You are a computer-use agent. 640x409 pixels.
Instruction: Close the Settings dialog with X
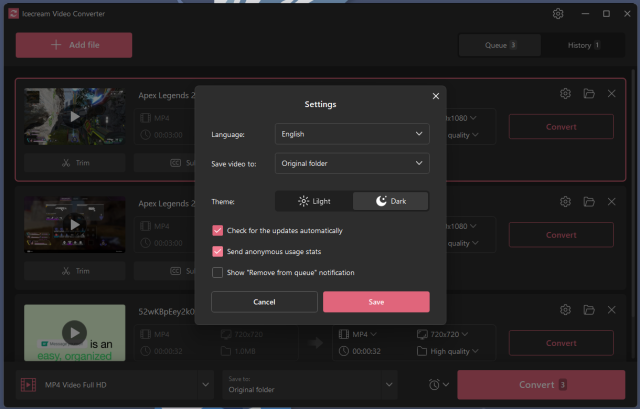(x=435, y=96)
